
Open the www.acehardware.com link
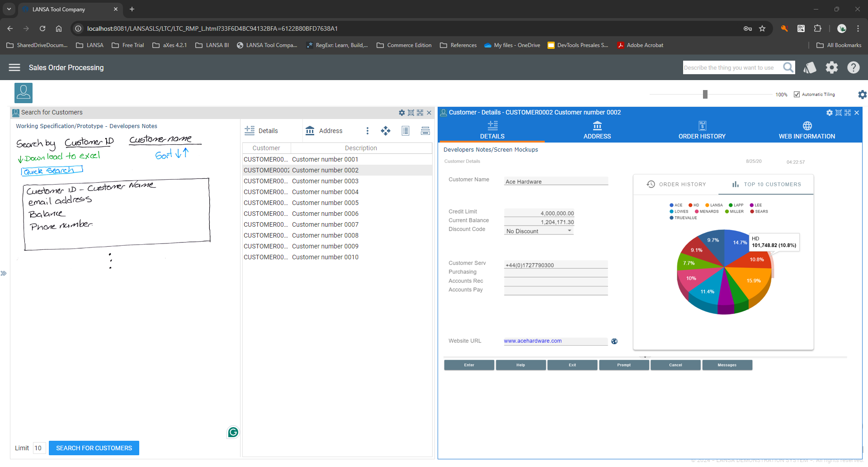[x=533, y=341]
